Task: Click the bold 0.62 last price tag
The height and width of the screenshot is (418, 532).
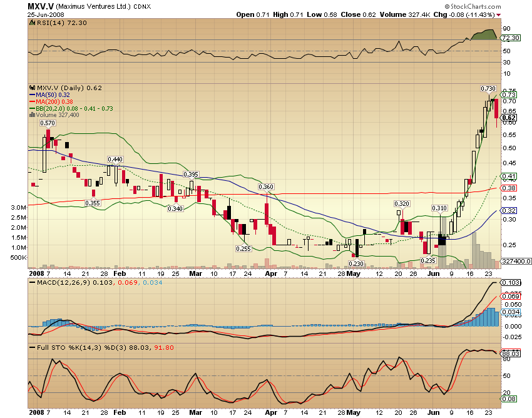Action: (x=509, y=118)
